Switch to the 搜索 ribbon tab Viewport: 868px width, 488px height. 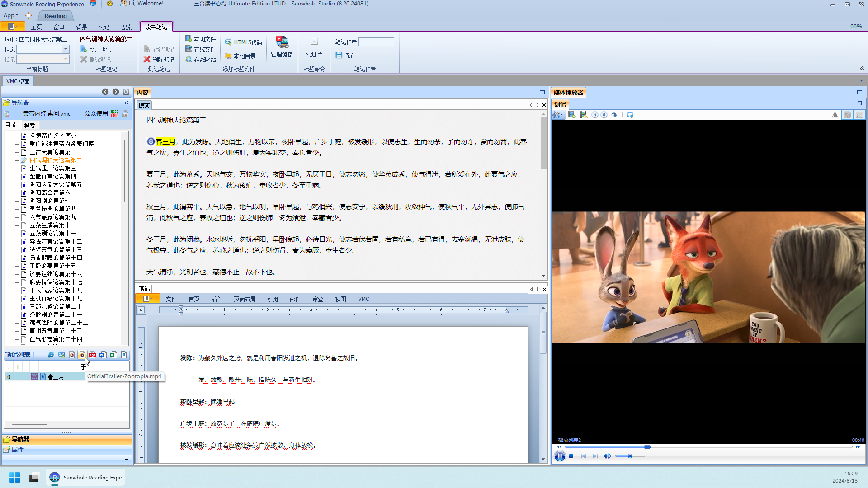point(127,27)
